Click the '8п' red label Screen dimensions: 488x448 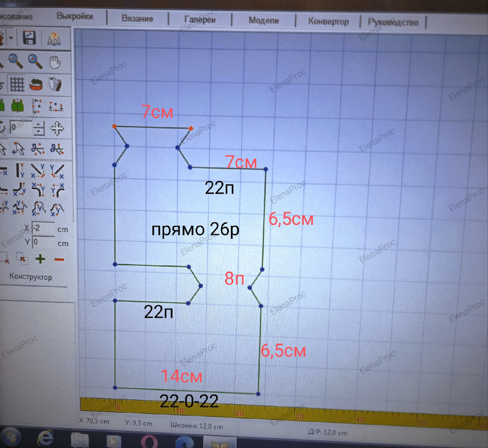tap(235, 279)
